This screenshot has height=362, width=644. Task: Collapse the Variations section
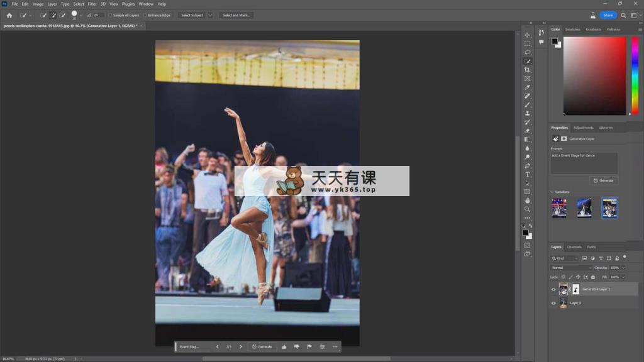coord(552,192)
